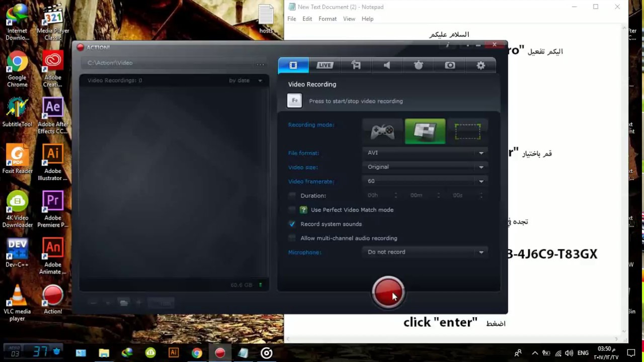The width and height of the screenshot is (644, 362).
Task: Expand the Microphone Do not record dropdown
Action: 426,252
